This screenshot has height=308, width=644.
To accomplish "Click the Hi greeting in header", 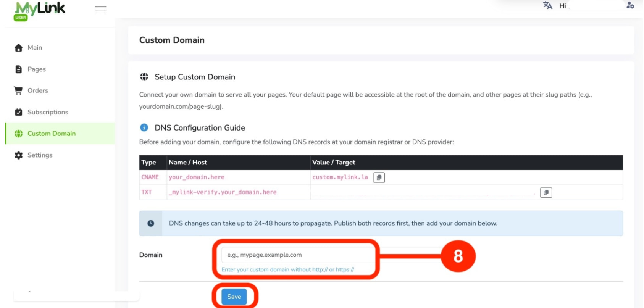I will (x=563, y=6).
